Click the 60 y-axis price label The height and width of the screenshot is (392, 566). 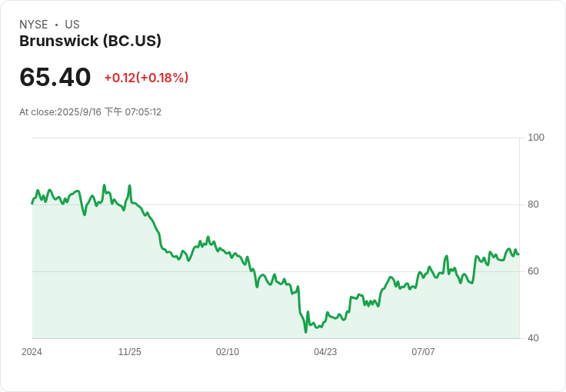532,271
